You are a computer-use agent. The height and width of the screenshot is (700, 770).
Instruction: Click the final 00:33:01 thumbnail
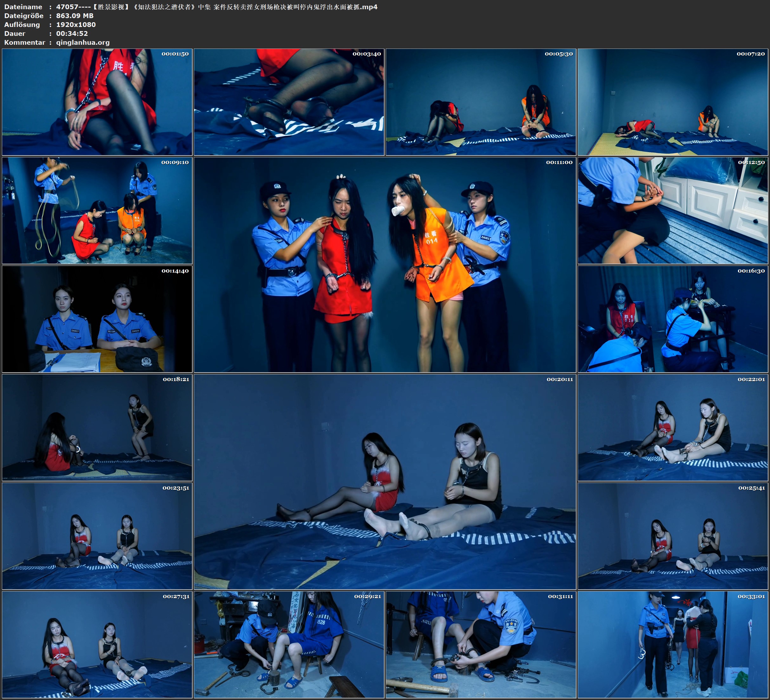(673, 644)
